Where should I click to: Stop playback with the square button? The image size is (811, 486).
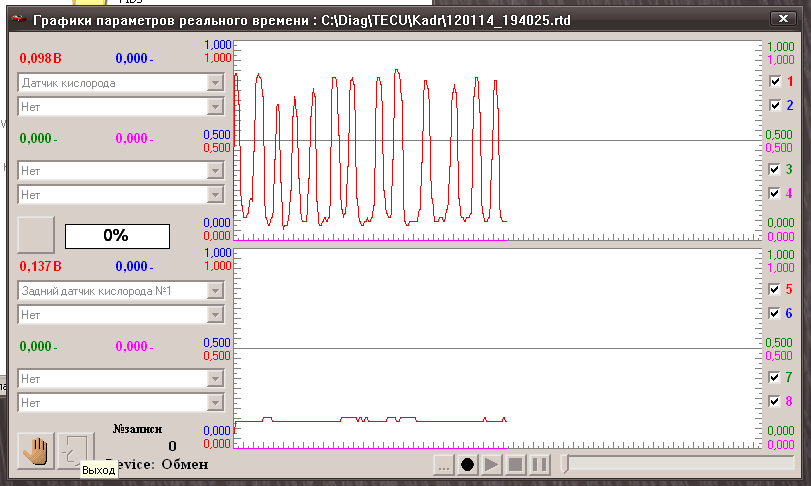pyautogui.click(x=515, y=464)
